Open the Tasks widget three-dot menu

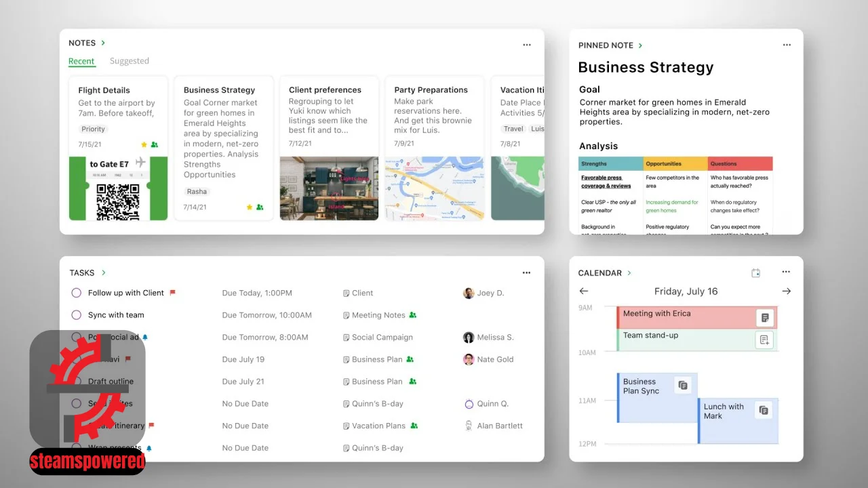point(526,272)
